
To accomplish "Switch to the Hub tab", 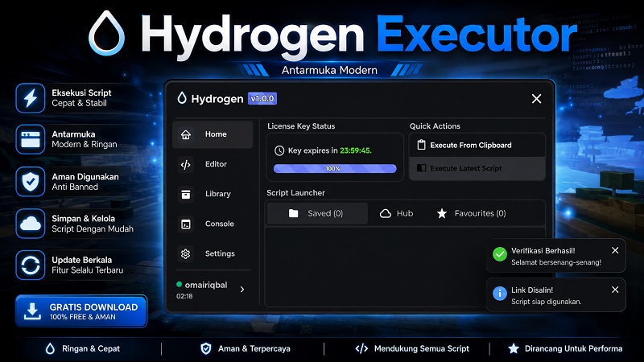I will (396, 213).
